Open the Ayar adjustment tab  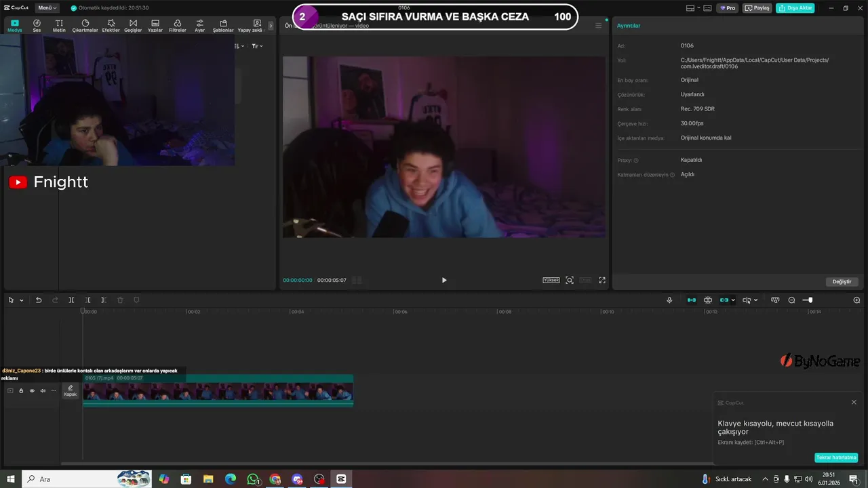199,26
